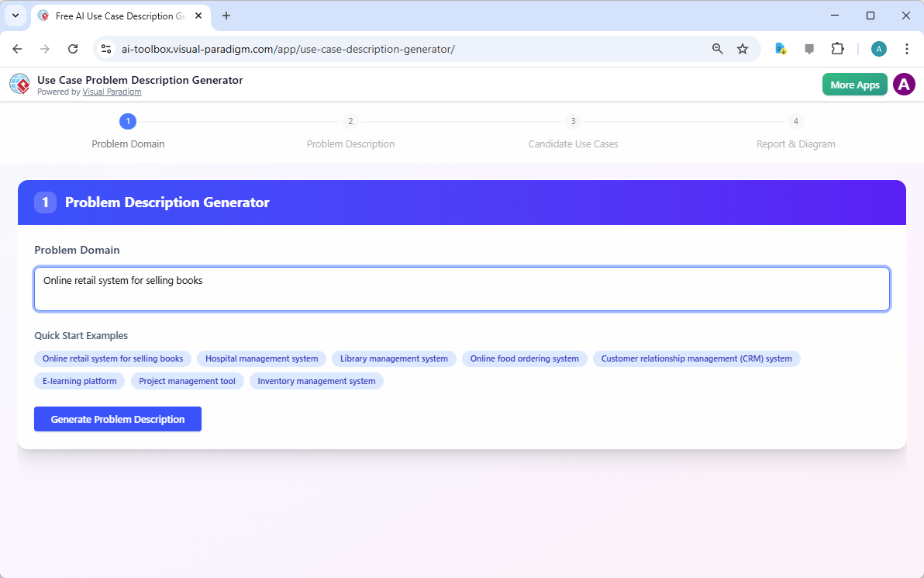Image resolution: width=924 pixels, height=578 pixels.
Task: Open the Visual Paradigm link under the title
Action: (x=112, y=91)
